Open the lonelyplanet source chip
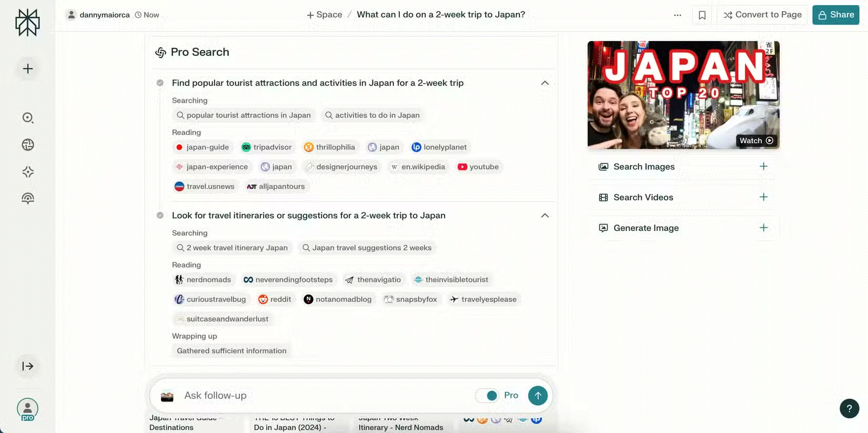Image resolution: width=868 pixels, height=433 pixels. tap(439, 147)
